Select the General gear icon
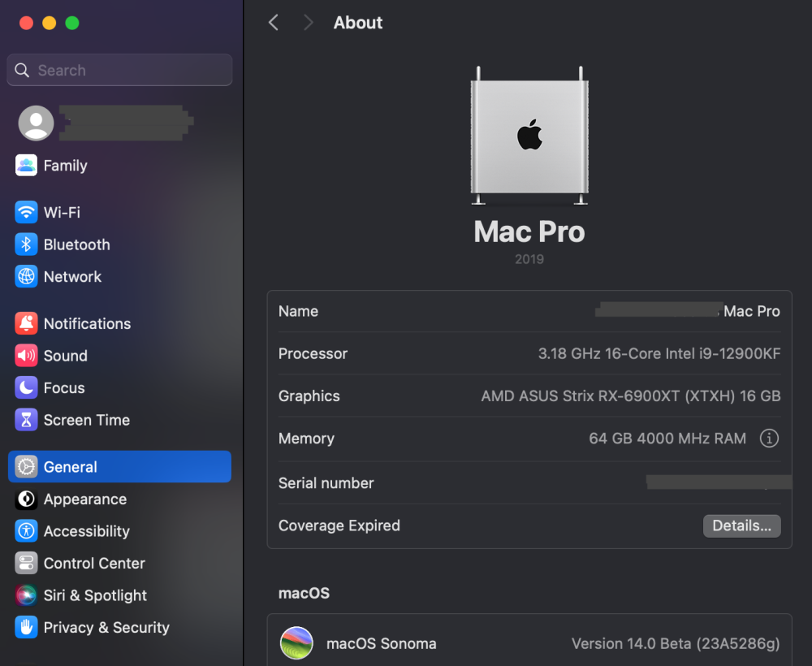The image size is (812, 666). point(26,467)
